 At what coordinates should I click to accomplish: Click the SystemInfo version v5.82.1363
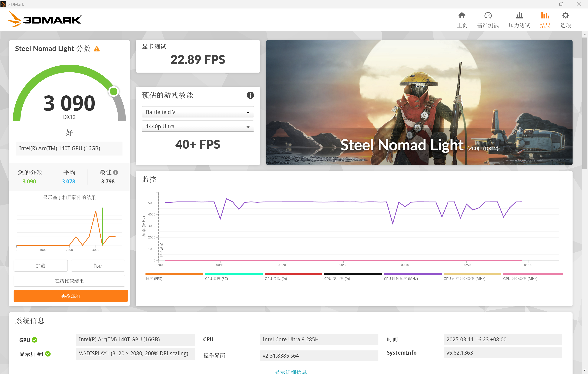[503, 353]
